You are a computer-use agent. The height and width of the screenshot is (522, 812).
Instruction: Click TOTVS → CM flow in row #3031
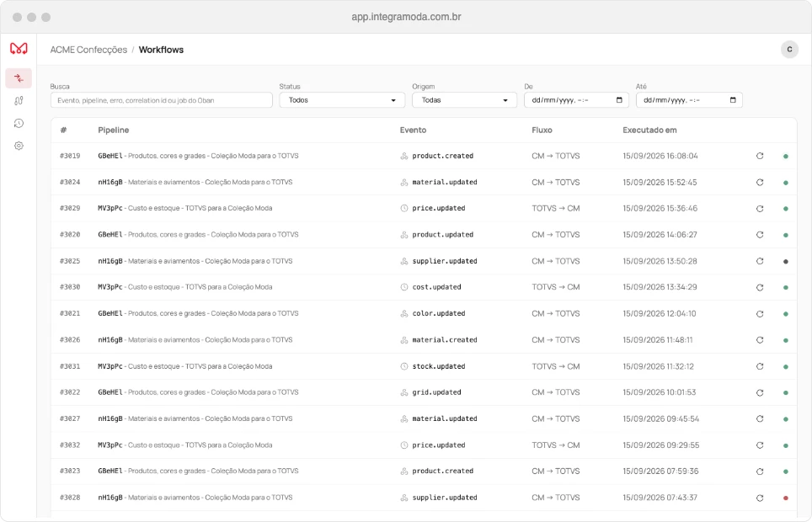556,366
